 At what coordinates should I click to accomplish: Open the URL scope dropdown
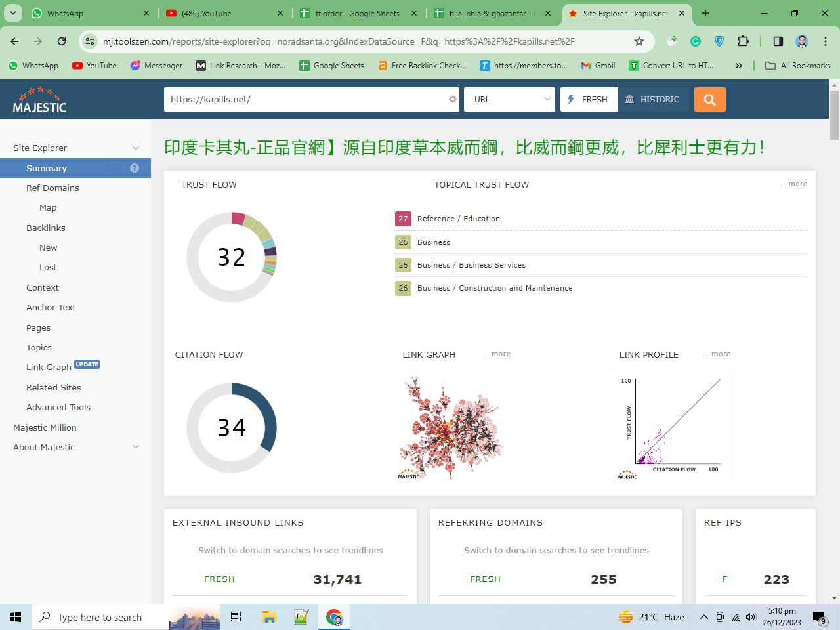click(509, 100)
